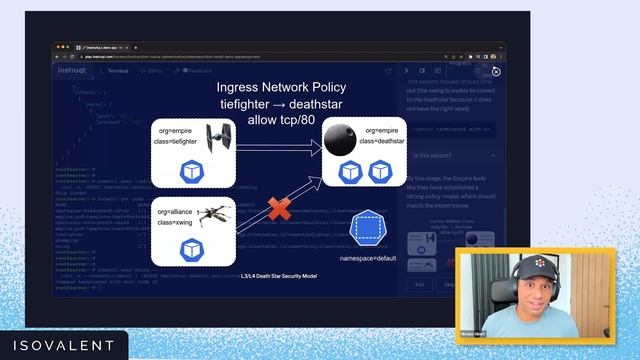The image size is (640, 360).
Task: Open the Feedback option in the Instruqt header
Action: (x=193, y=71)
